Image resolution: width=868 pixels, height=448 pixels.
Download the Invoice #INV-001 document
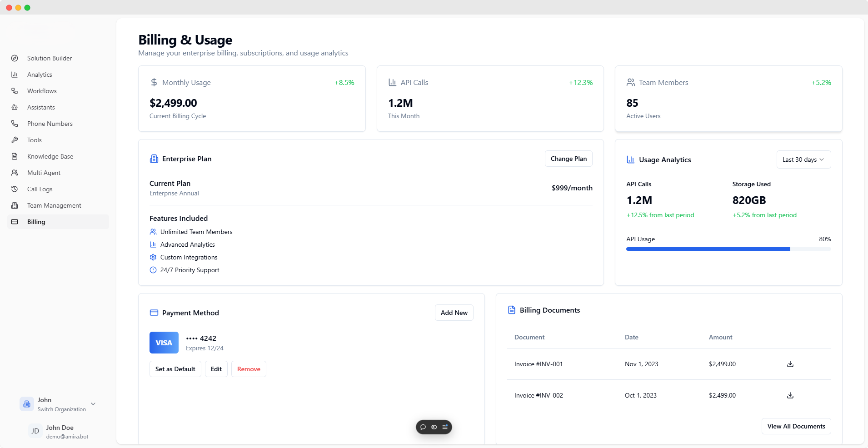click(x=790, y=364)
